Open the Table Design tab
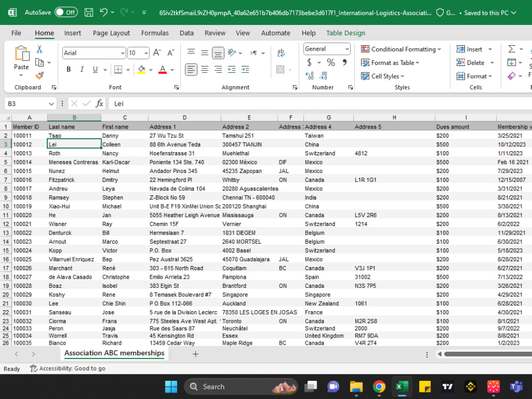 [345, 33]
